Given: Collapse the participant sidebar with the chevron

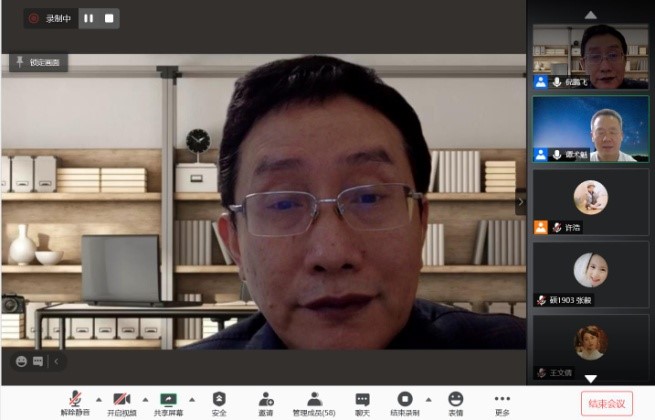Looking at the screenshot, I should point(520,202).
